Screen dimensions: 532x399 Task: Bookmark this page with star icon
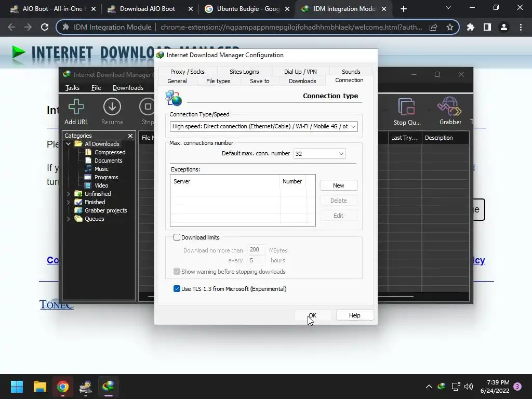(450, 27)
